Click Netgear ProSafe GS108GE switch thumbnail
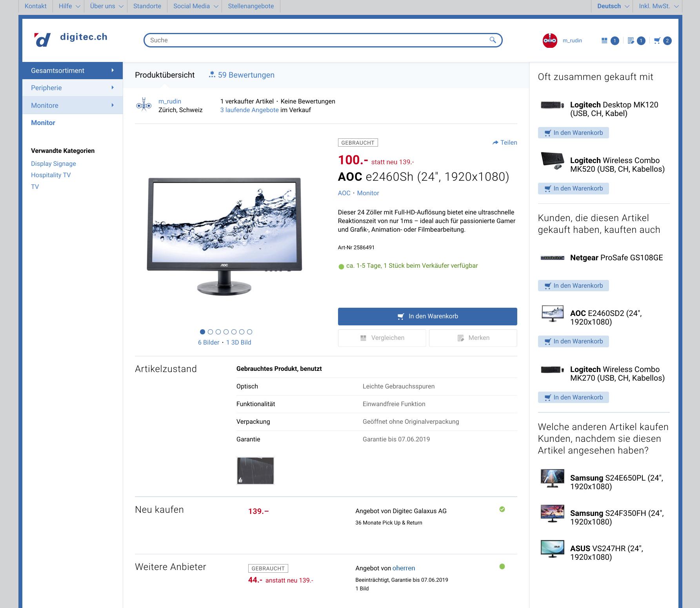The height and width of the screenshot is (608, 700). click(552, 258)
